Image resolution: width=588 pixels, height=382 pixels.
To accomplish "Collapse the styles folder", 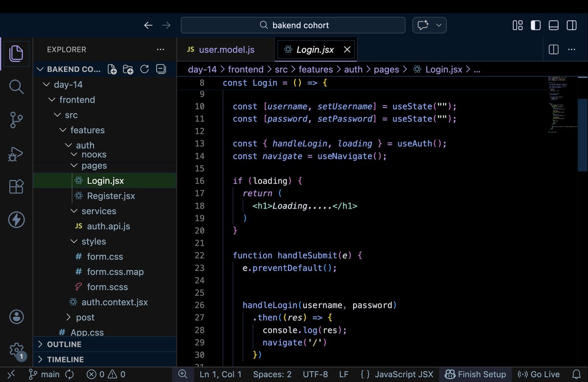I will (x=73, y=241).
